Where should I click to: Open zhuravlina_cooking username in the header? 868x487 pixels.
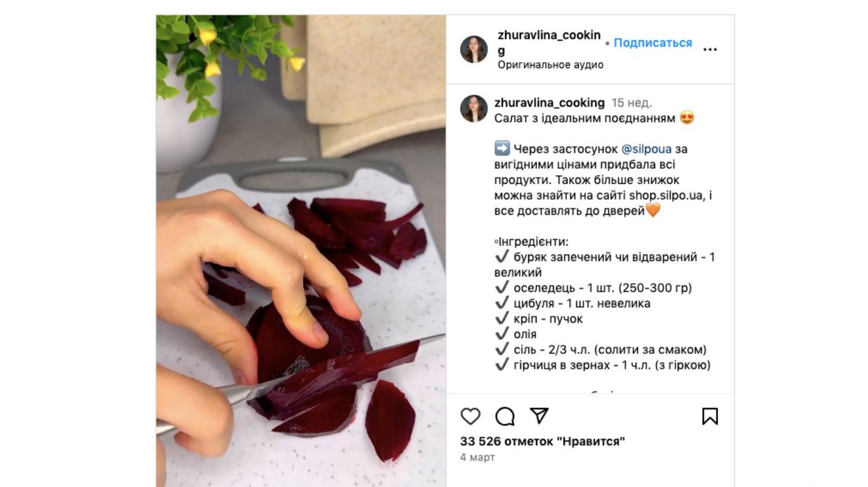[549, 43]
